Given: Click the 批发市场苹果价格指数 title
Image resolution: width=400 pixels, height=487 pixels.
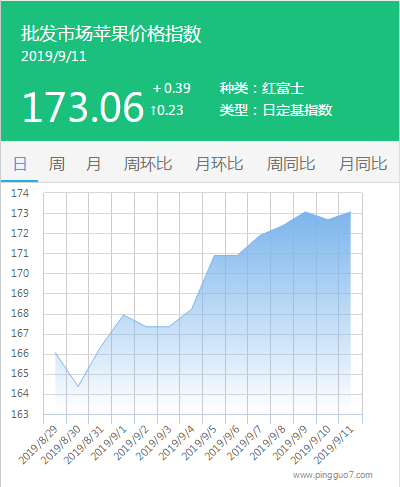Looking at the screenshot, I should 111,34.
